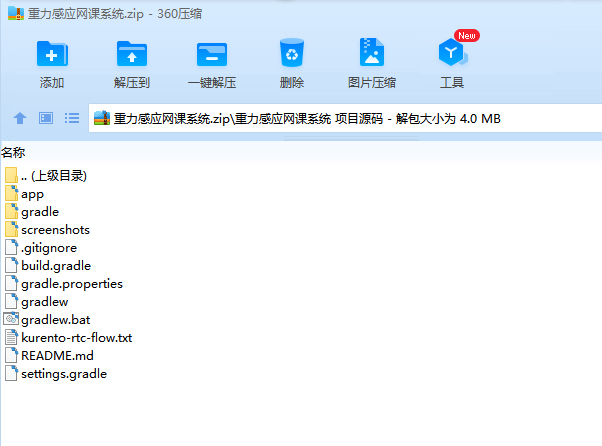Viewport: 602px width, 446px height.
Task: Click the 解压到 label text
Action: [132, 83]
